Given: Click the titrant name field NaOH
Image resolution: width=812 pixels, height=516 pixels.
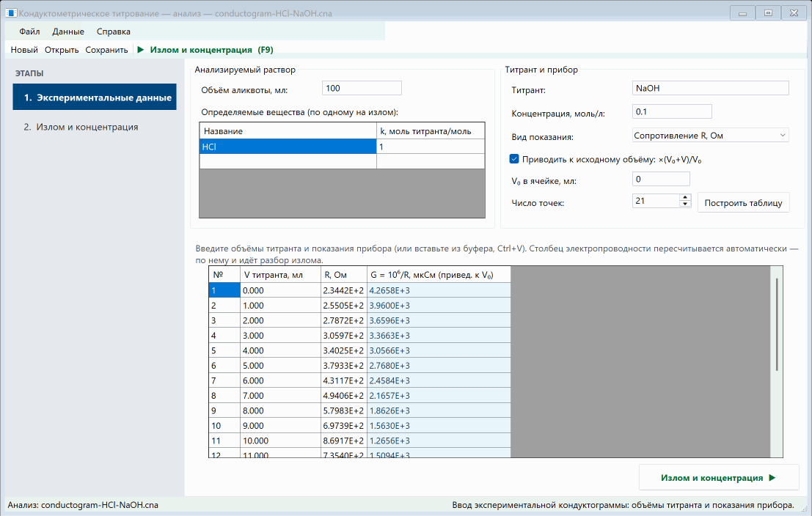Looking at the screenshot, I should click(710, 88).
